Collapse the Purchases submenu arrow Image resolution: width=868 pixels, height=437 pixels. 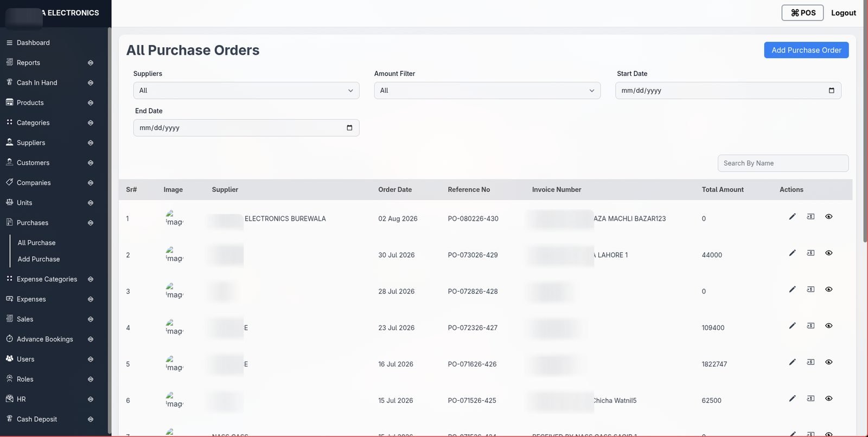[91, 223]
